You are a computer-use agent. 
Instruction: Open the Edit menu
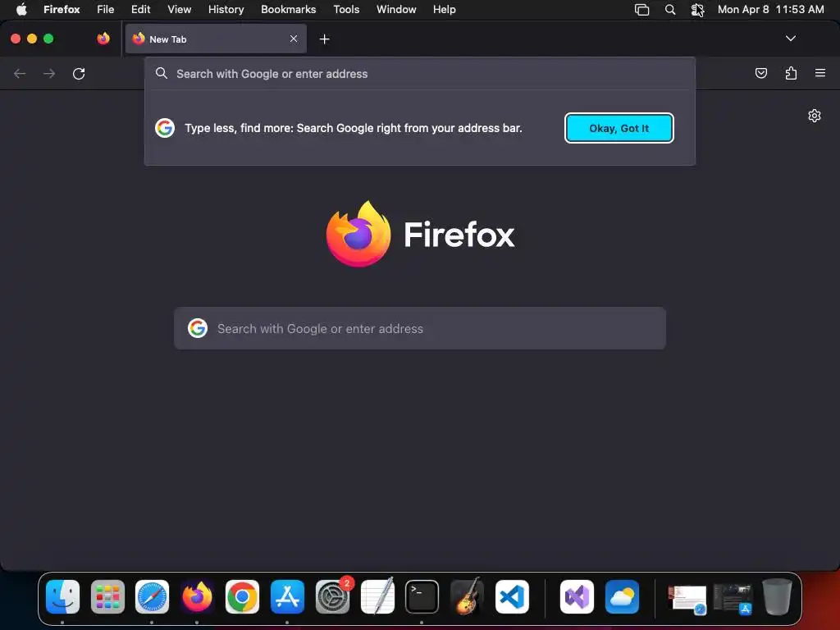point(141,10)
